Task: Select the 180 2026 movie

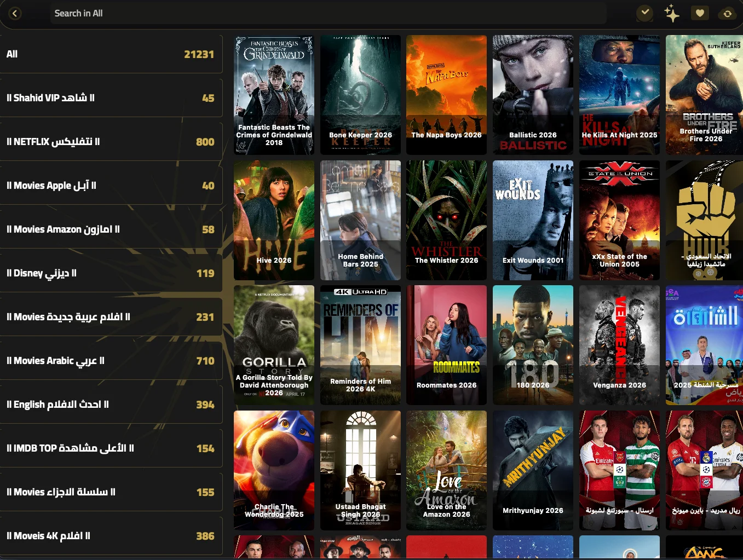Action: 533,345
